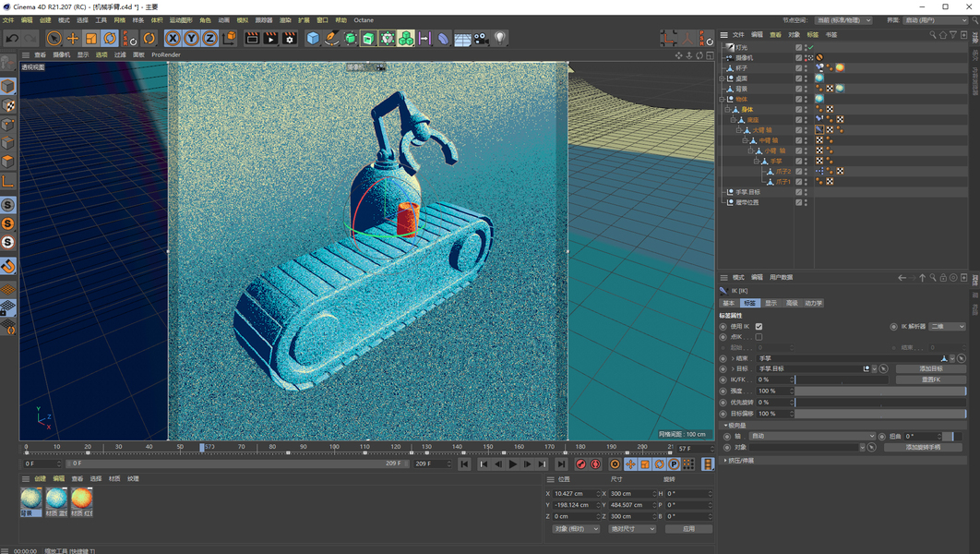980x554 pixels.
Task: Click the 强度 slider bar
Action: pos(880,391)
